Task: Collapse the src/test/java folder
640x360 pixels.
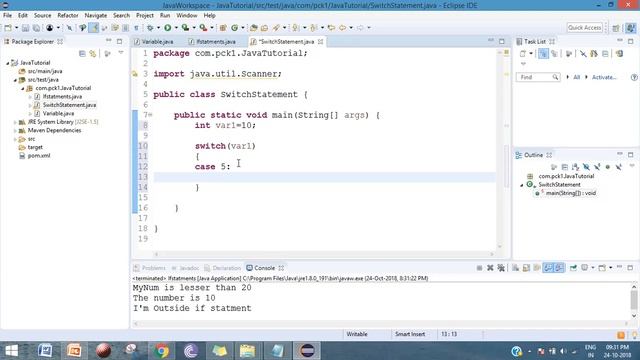Action: click(15, 80)
